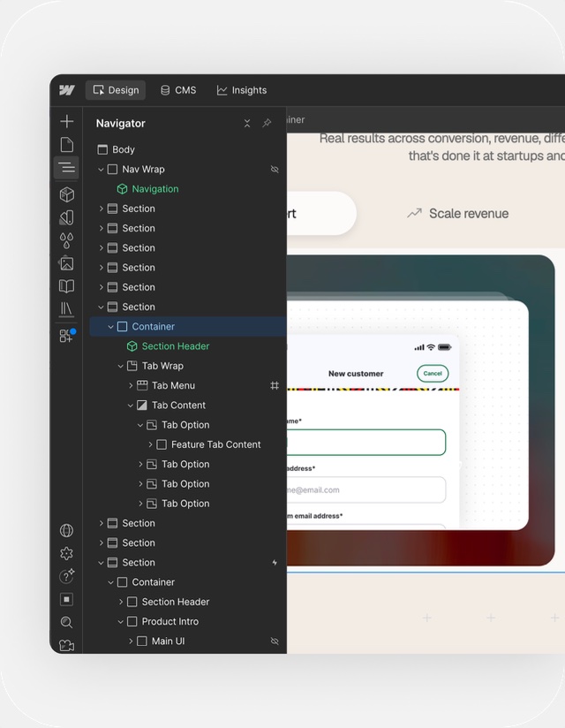Select the Product Intro row
The width and height of the screenshot is (565, 728).
coord(188,621)
